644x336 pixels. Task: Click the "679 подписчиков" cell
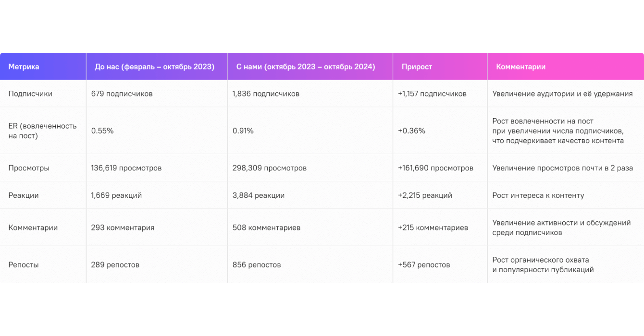122,94
